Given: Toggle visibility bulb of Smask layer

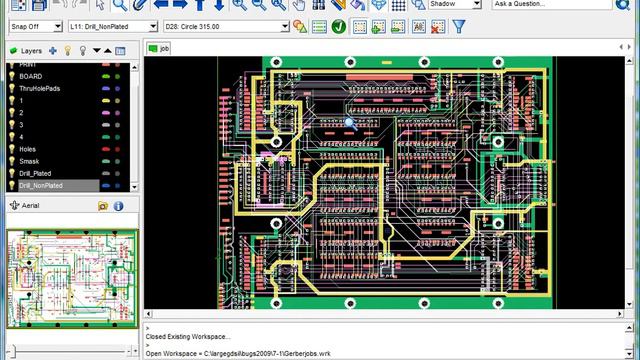Looking at the screenshot, I should [12, 161].
